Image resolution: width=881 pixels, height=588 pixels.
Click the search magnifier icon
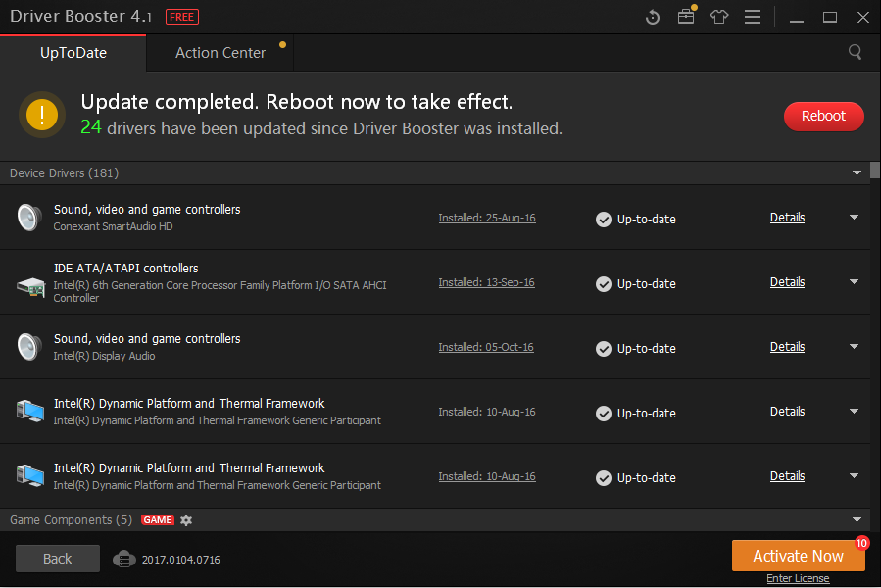coord(856,52)
